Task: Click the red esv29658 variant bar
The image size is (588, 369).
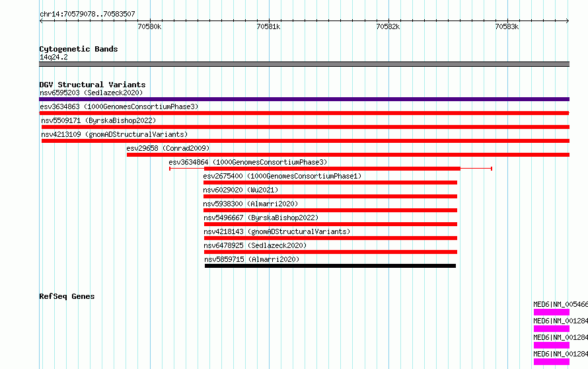Action: [x=348, y=155]
